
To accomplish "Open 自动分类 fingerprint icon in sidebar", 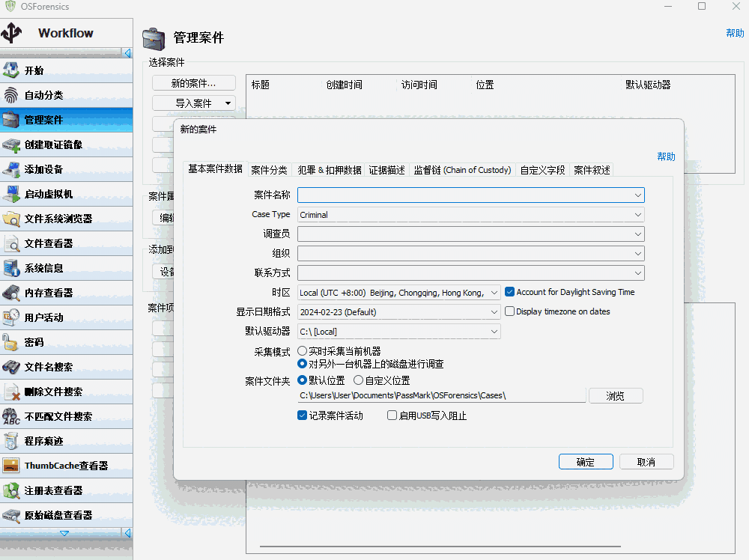I will [x=11, y=95].
